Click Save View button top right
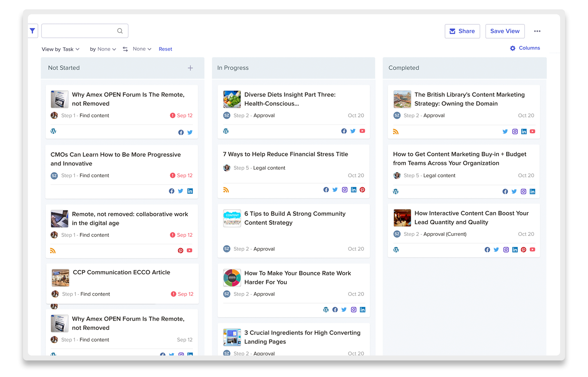 coord(505,31)
